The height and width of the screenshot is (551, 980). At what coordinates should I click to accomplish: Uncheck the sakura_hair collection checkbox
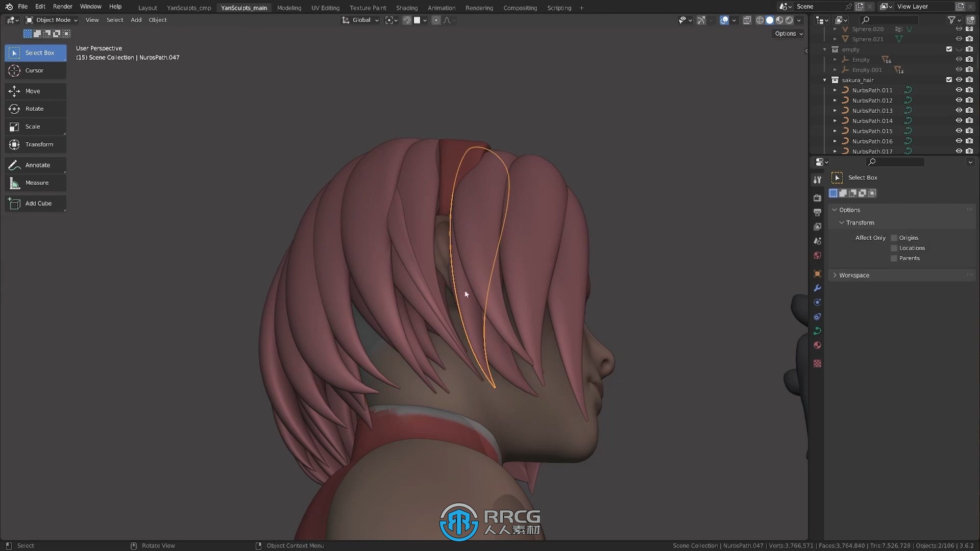tap(949, 80)
